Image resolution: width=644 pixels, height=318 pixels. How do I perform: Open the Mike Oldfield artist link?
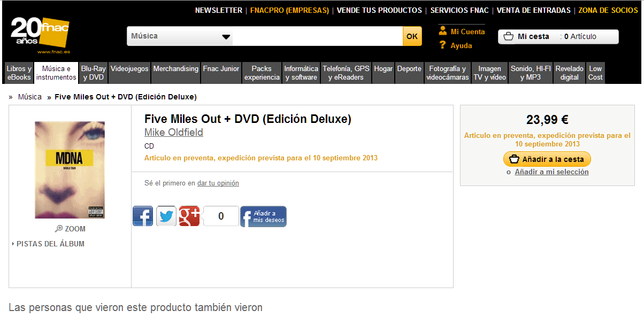[x=174, y=133]
